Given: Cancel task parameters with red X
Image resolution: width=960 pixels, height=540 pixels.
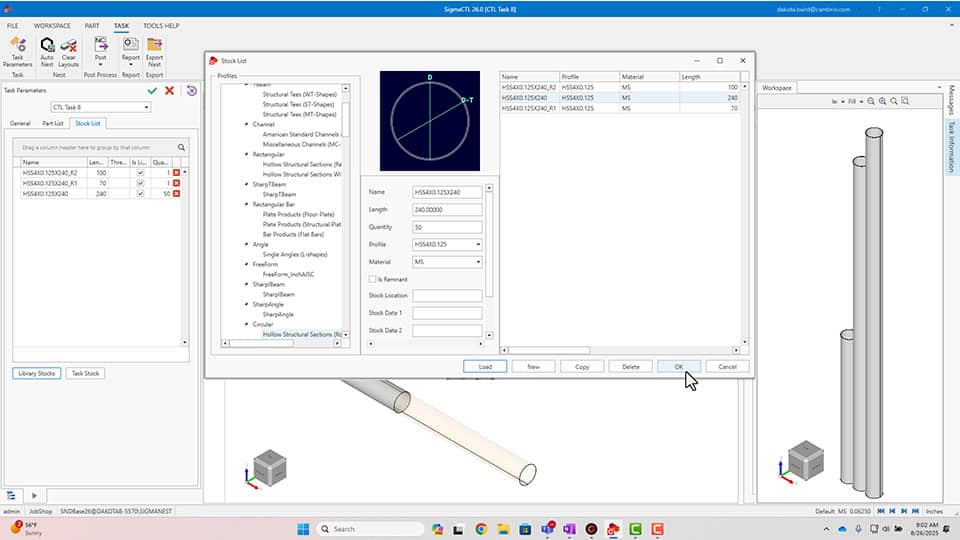Looking at the screenshot, I should (x=169, y=91).
